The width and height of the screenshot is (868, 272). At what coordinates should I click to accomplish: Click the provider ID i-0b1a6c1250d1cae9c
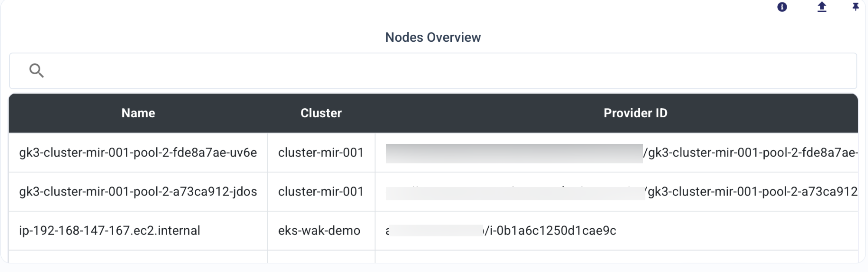tap(550, 230)
